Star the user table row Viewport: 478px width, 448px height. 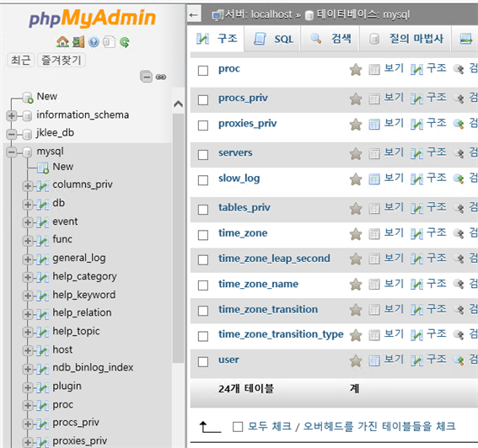pyautogui.click(x=356, y=361)
